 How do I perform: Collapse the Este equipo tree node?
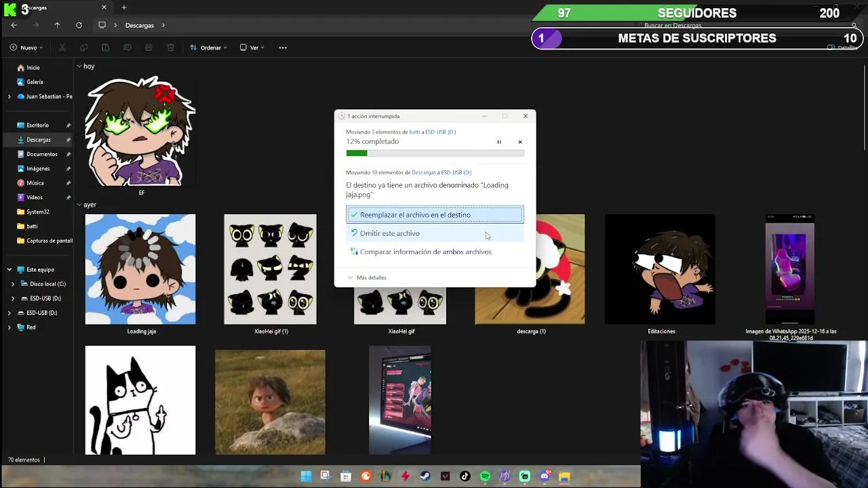[x=9, y=270]
